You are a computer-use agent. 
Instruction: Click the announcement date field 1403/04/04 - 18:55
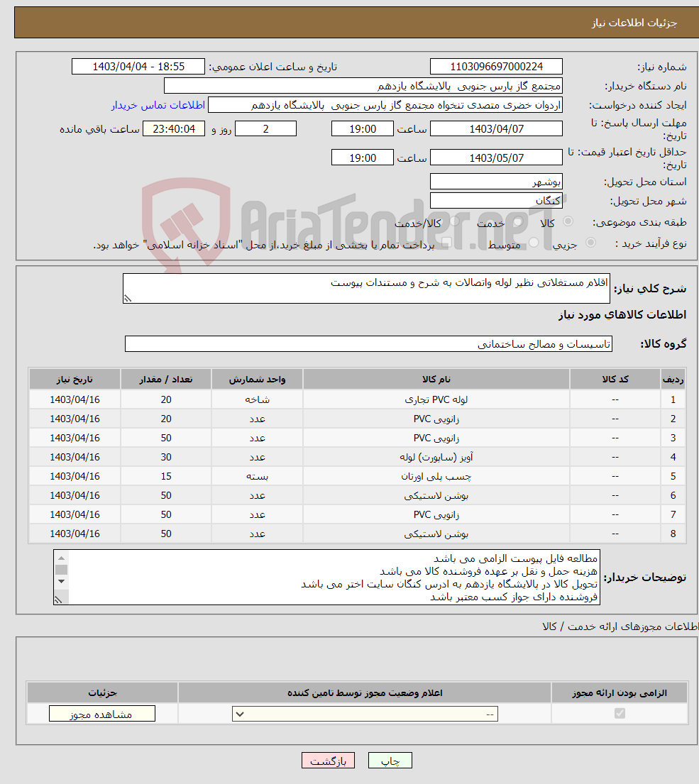click(x=138, y=67)
